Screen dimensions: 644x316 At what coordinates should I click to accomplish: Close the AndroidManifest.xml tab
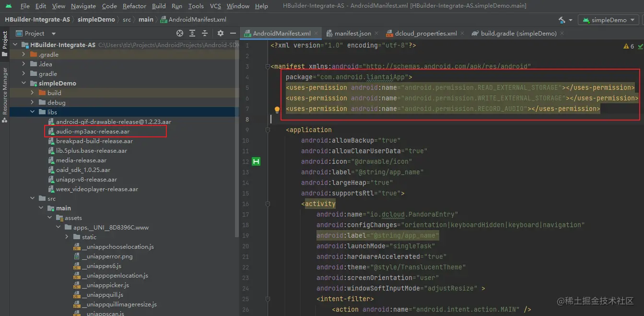pos(316,34)
